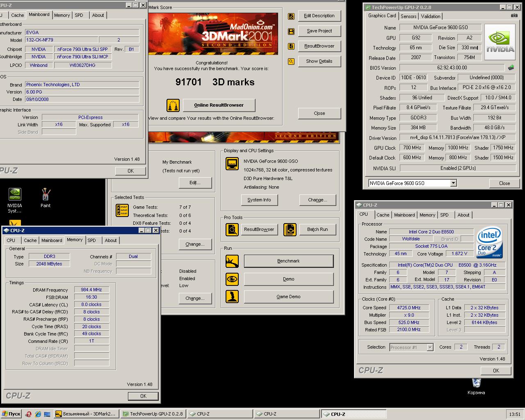525x420 pixels.
Task: Click Close button in 3DMark score dialog
Action: [320, 113]
